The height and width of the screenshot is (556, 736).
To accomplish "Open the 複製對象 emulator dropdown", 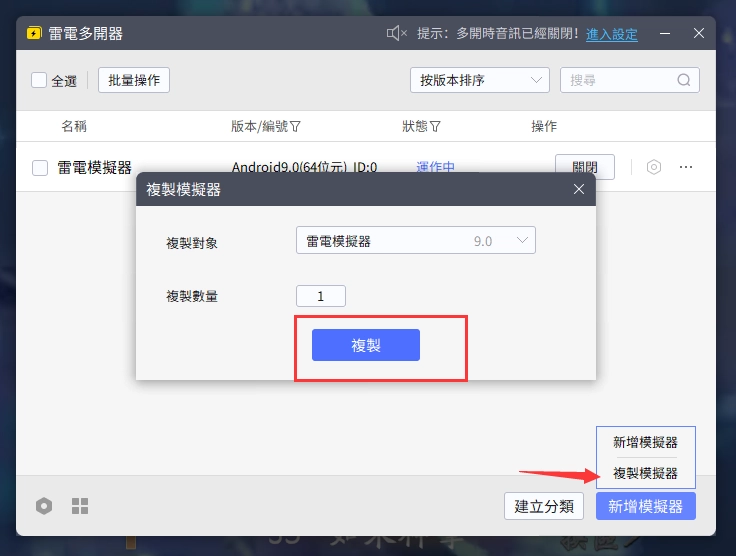I will tap(416, 241).
